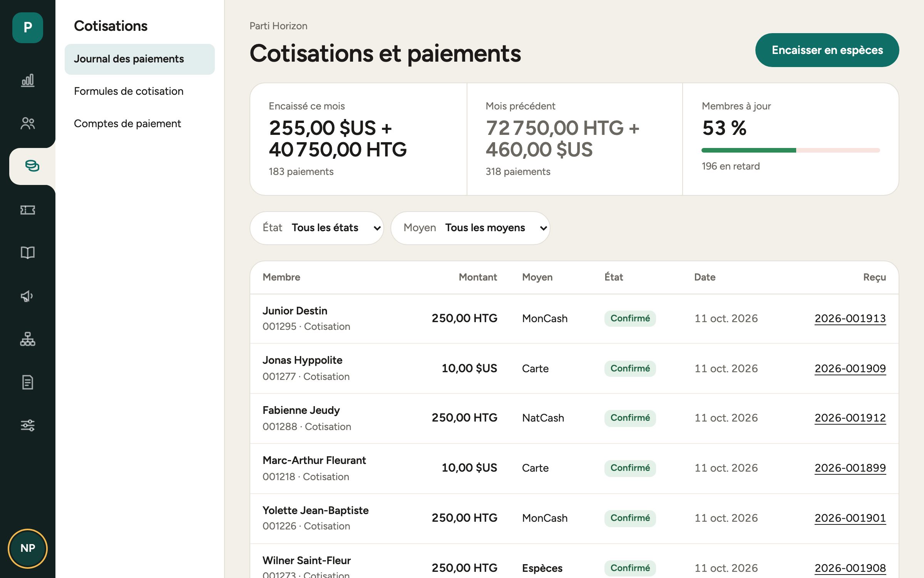Click the 183 paiements text
The image size is (924, 578).
click(x=301, y=172)
